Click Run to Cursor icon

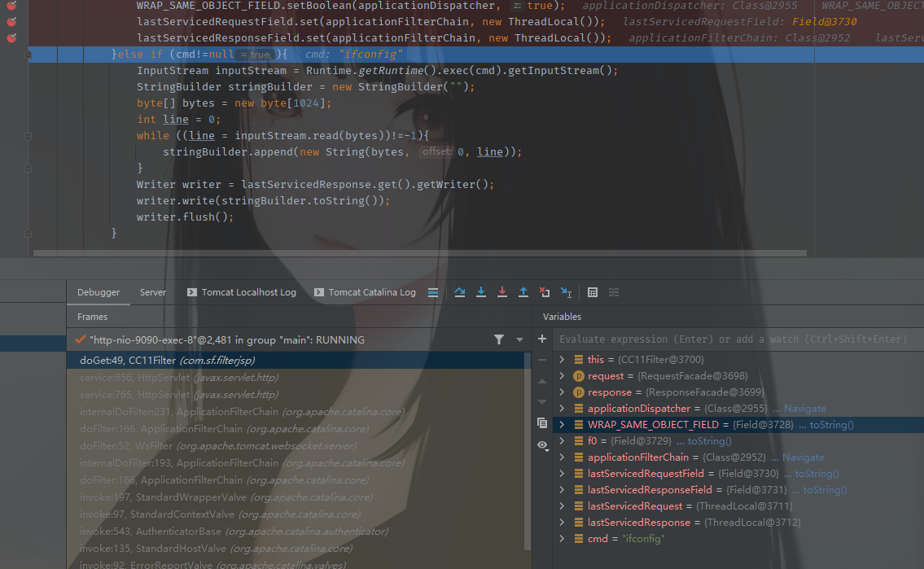(567, 293)
